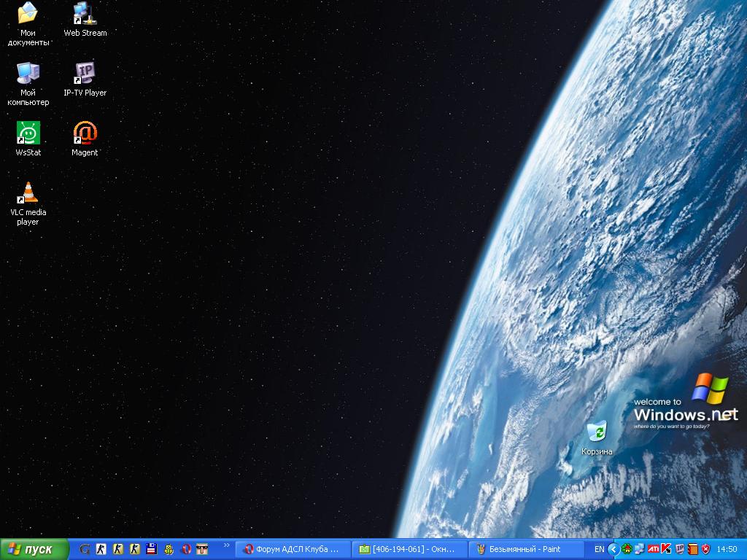Switch to the Форум АДСЛ Клуба taskbar window
Image resolution: width=747 pixels, height=560 pixels.
[293, 549]
